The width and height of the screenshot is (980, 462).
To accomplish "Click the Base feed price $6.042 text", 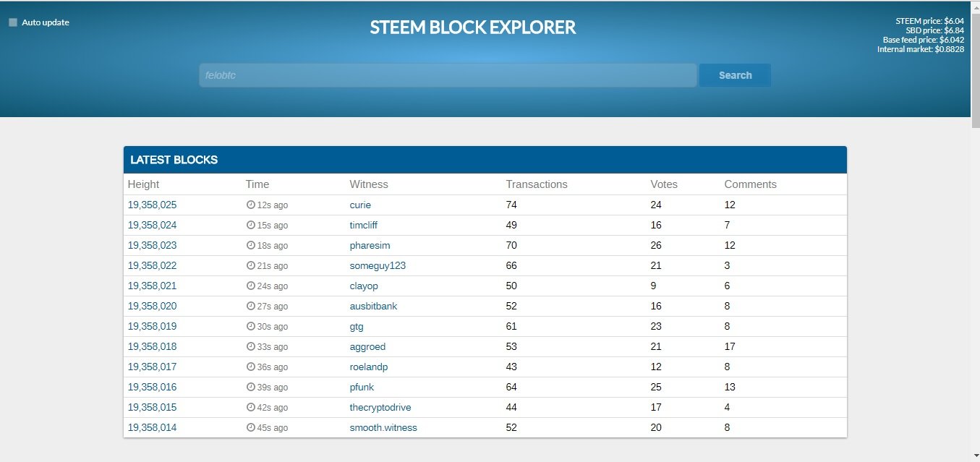I will point(924,40).
